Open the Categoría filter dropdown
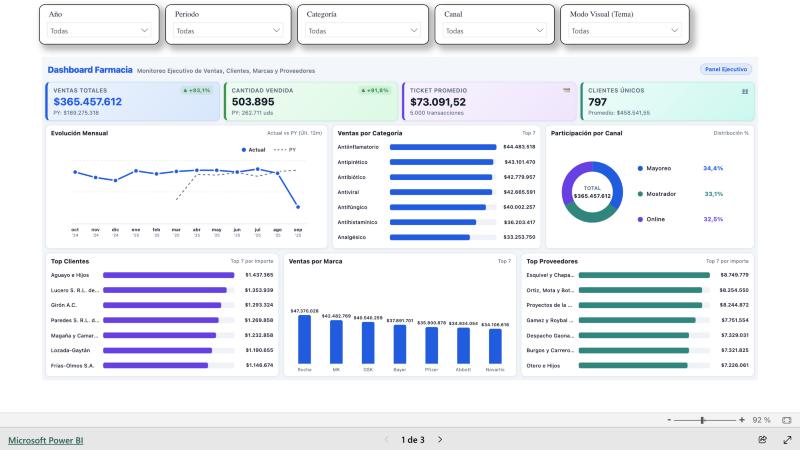The image size is (800, 450). pos(363,31)
